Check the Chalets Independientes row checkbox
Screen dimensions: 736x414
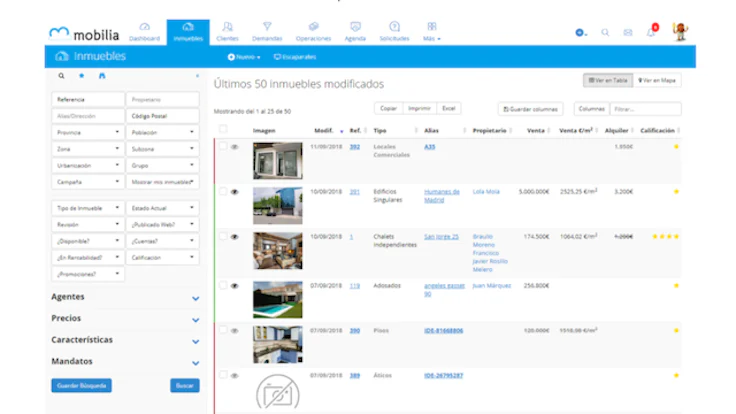223,236
